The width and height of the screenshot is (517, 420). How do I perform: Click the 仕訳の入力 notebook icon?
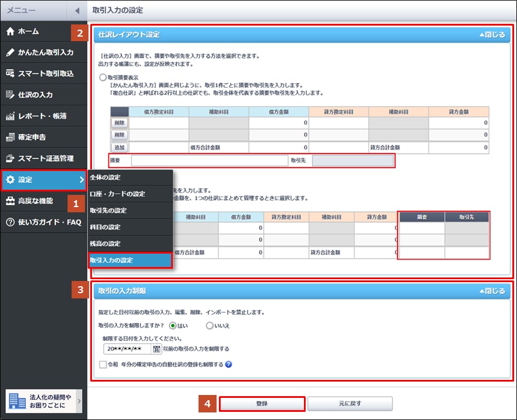10,95
